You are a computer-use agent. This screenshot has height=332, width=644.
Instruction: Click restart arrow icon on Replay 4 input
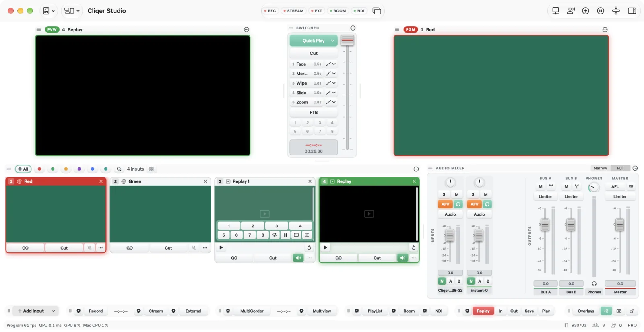coord(413,247)
